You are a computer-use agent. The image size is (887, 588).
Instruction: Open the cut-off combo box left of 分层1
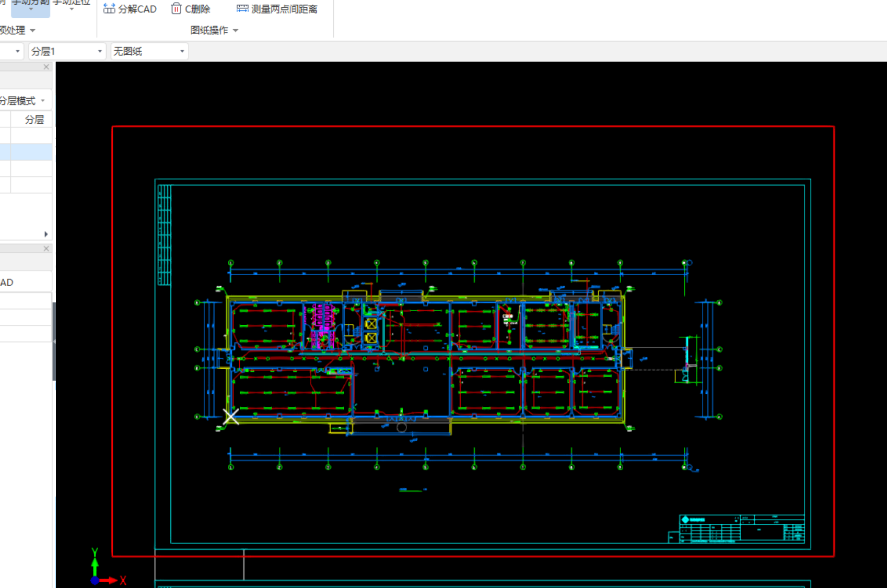12,51
